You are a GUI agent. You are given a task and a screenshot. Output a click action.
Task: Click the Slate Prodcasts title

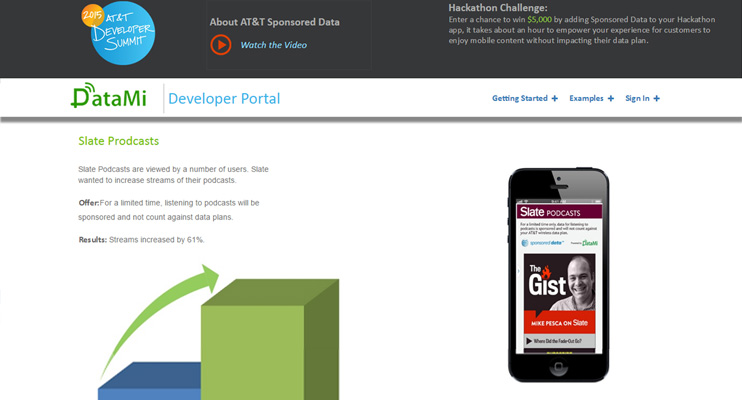point(118,141)
